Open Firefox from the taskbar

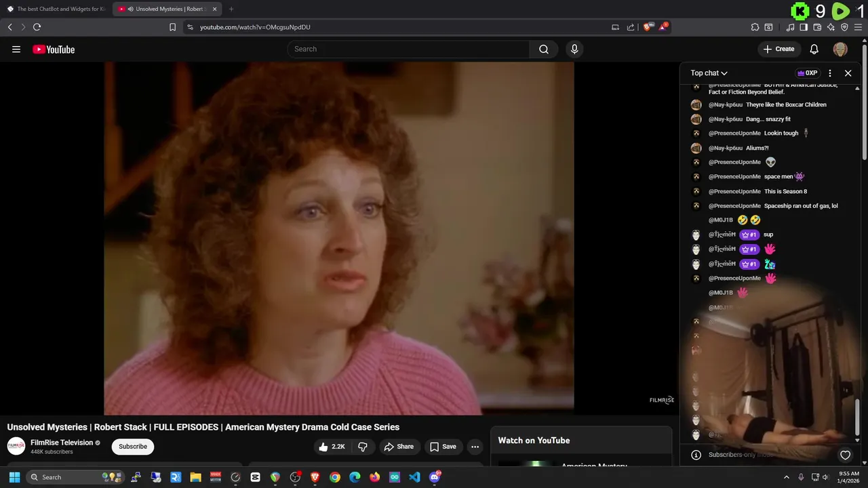pos(375,477)
